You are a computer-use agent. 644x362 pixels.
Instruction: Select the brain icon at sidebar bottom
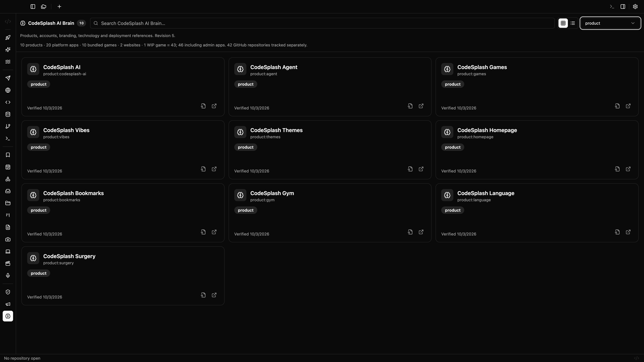click(8, 316)
